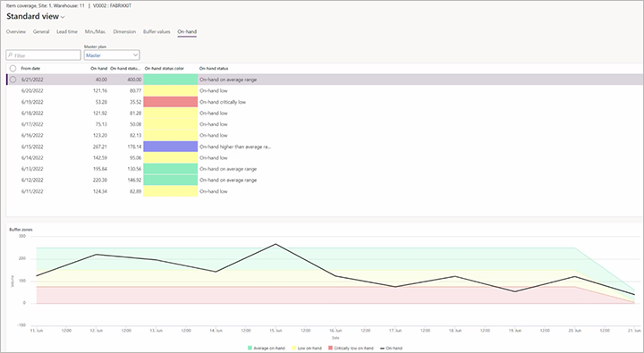
Task: Open the Min./Max. tab
Action: coord(96,31)
